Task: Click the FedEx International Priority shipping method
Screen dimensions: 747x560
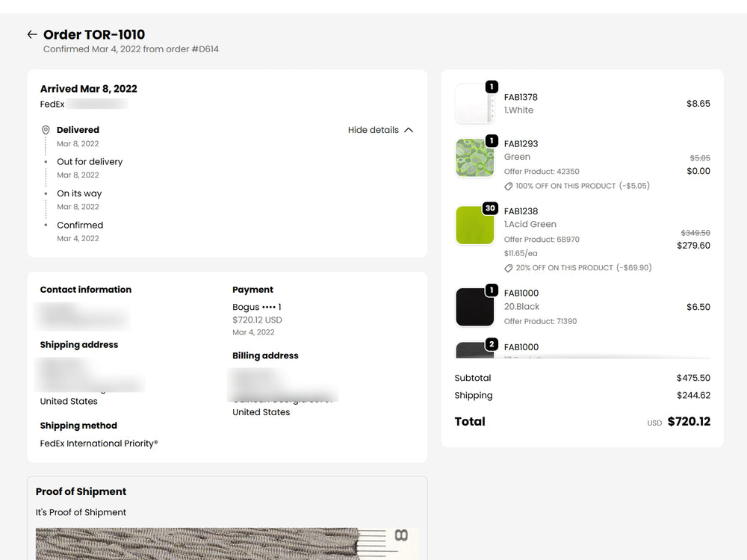Action: coord(99,444)
